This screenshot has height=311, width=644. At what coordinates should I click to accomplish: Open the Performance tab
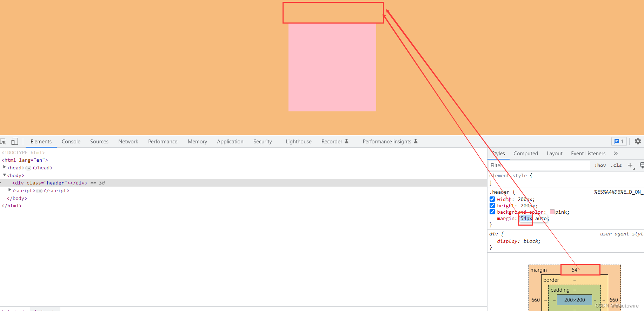coord(163,141)
